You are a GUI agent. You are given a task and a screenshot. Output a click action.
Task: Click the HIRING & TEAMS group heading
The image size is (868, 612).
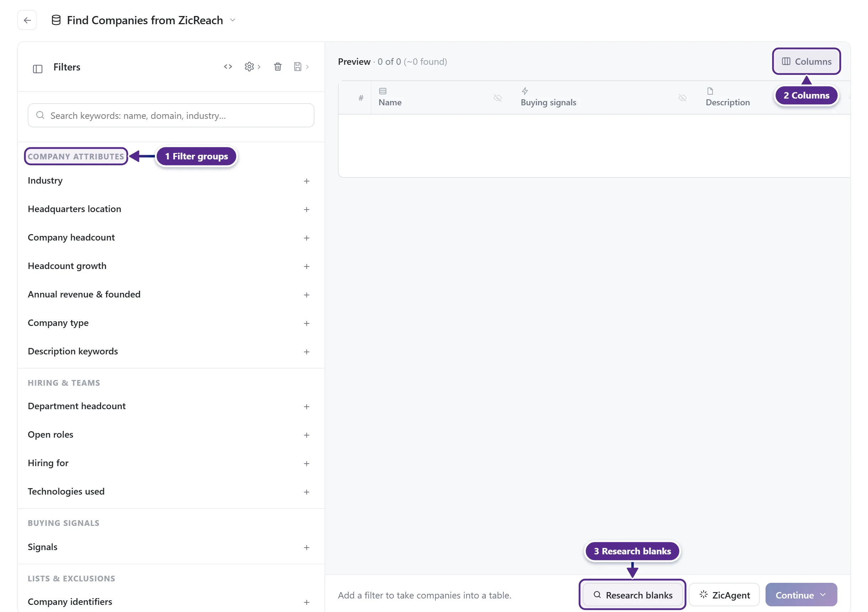point(64,383)
